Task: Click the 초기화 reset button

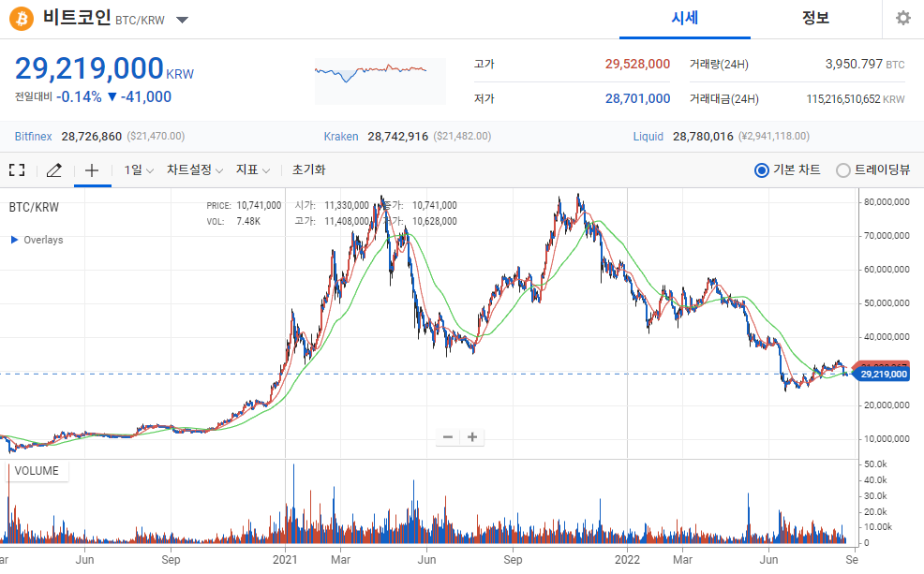Action: 309,170
